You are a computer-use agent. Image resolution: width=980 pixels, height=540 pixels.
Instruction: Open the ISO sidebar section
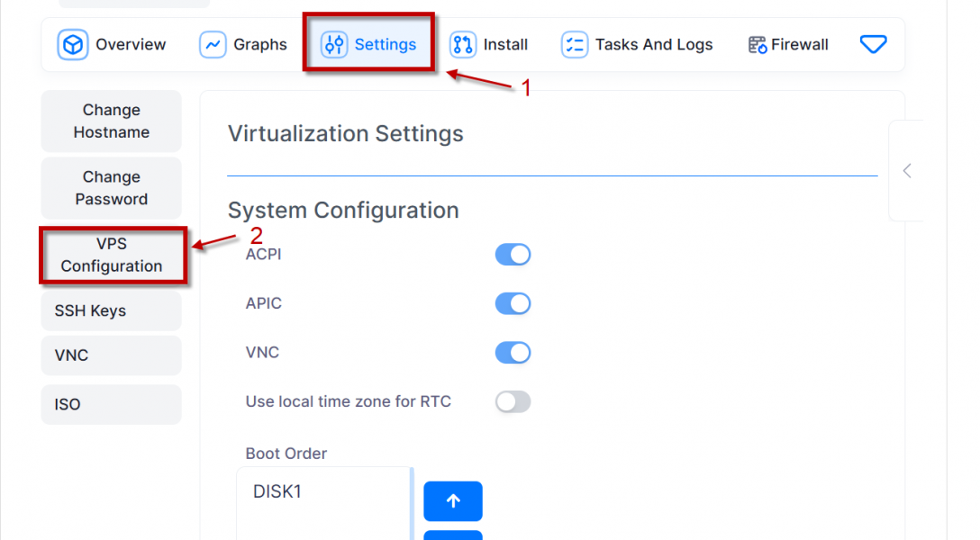click(x=112, y=404)
